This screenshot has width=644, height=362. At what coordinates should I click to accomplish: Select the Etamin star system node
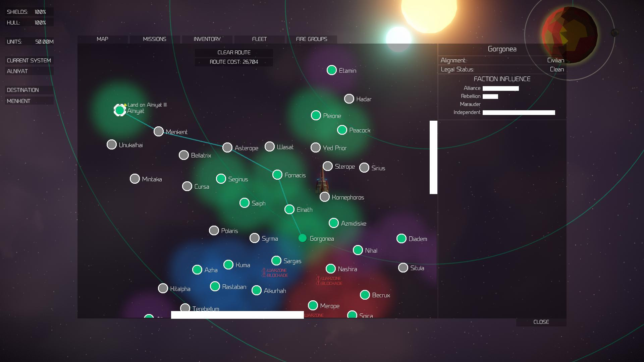[x=331, y=70]
